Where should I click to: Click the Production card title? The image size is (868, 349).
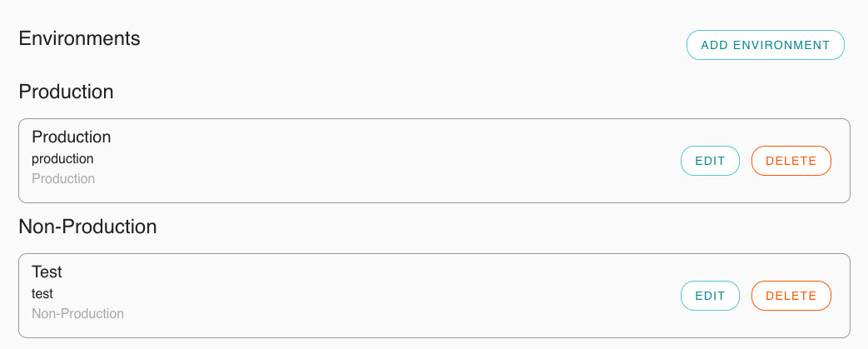coord(71,137)
